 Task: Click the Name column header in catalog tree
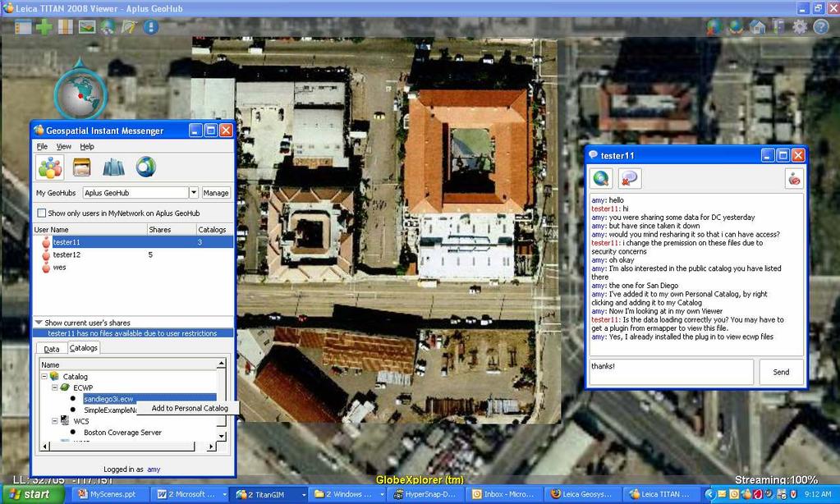[128, 364]
